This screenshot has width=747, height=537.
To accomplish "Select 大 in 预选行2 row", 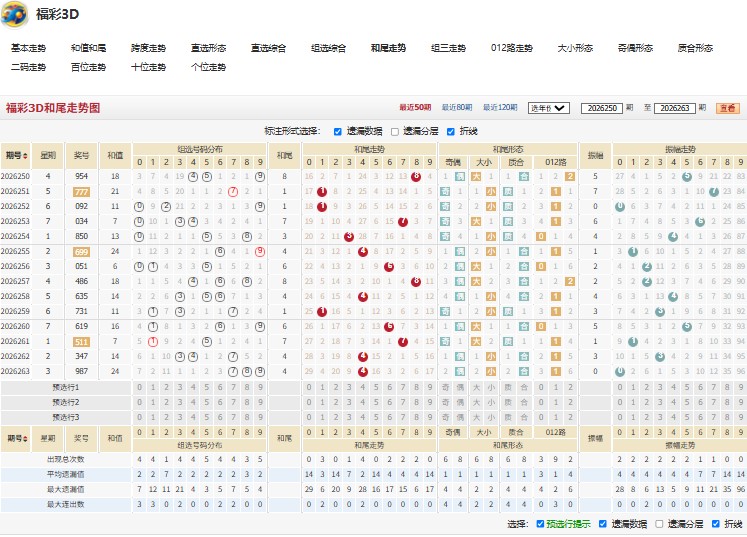I will pyautogui.click(x=476, y=403).
